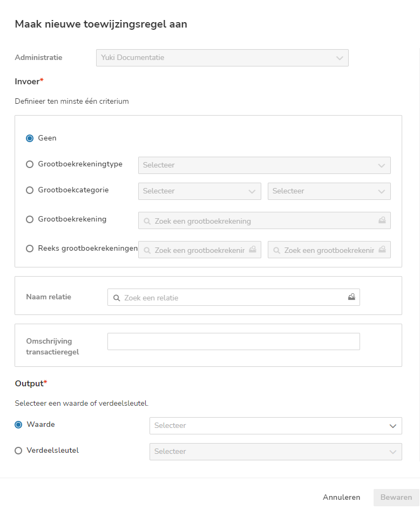Focus the Omschrijving transactieregel text field

(233, 341)
